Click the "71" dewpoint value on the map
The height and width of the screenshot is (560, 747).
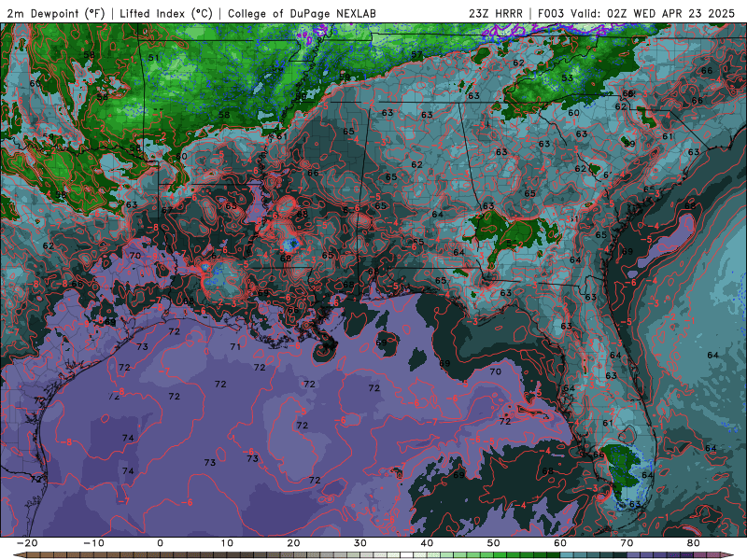[235, 346]
